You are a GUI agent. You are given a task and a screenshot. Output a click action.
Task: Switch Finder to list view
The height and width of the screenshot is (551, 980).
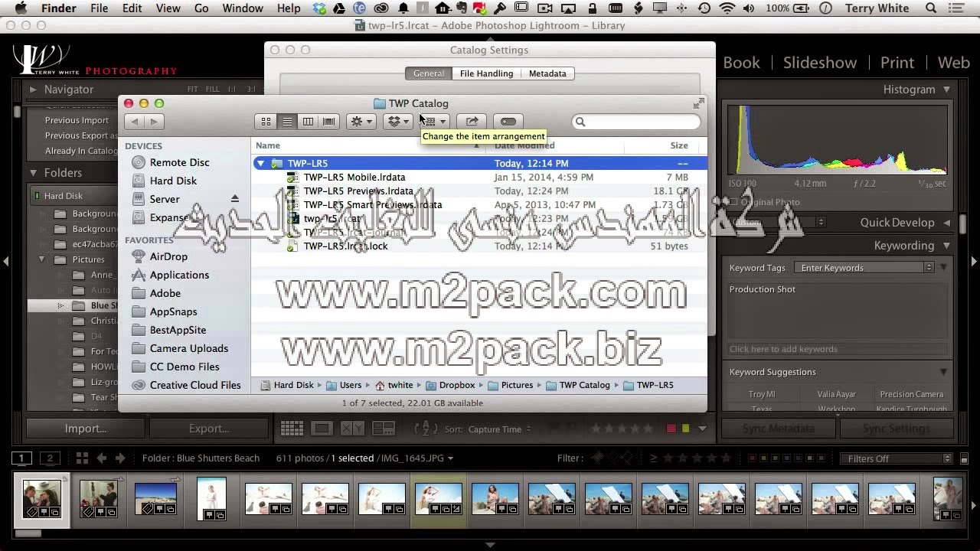coord(287,122)
